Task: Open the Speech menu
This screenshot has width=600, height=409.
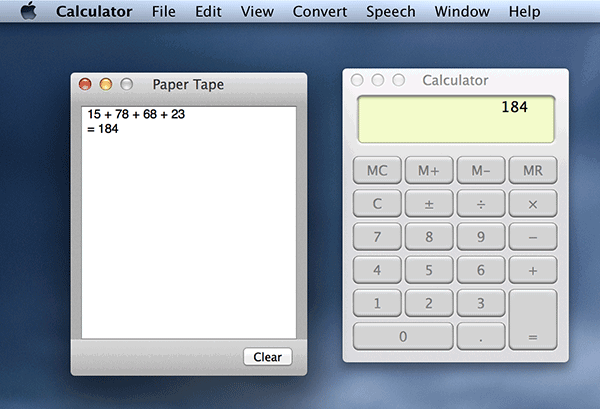Action: pos(391,11)
